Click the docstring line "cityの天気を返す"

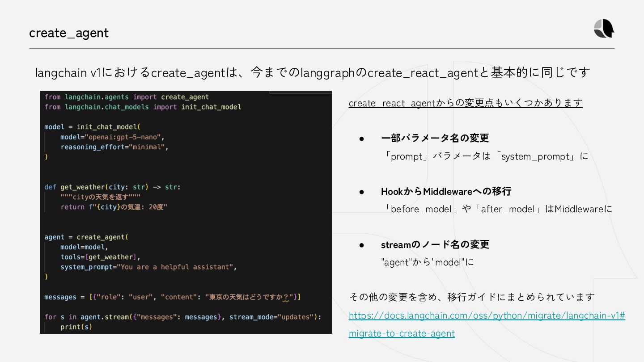coord(101,197)
